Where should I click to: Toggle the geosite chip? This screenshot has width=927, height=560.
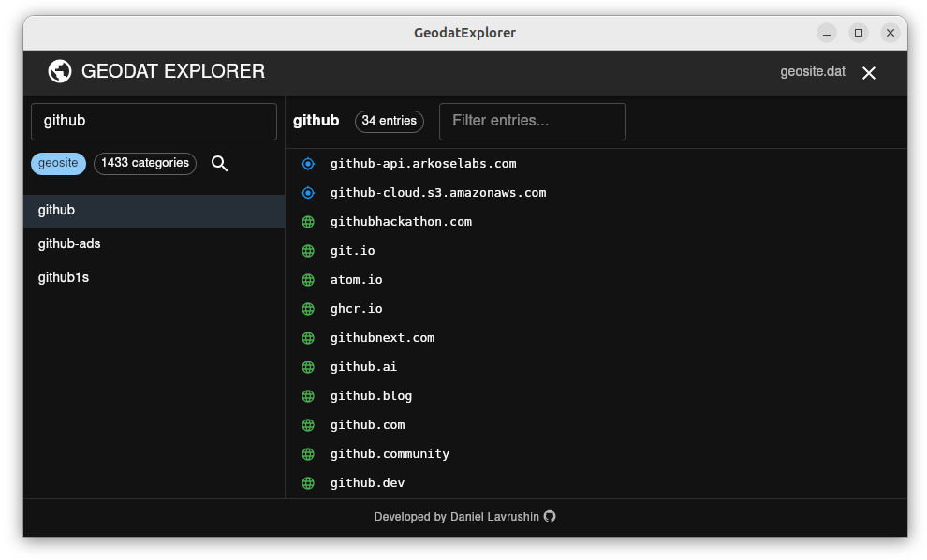tap(58, 163)
